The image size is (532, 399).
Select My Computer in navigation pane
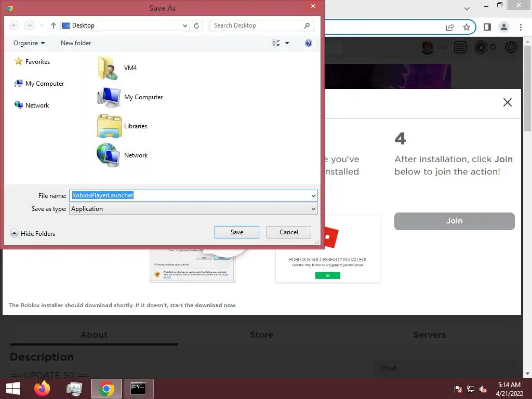click(x=39, y=84)
